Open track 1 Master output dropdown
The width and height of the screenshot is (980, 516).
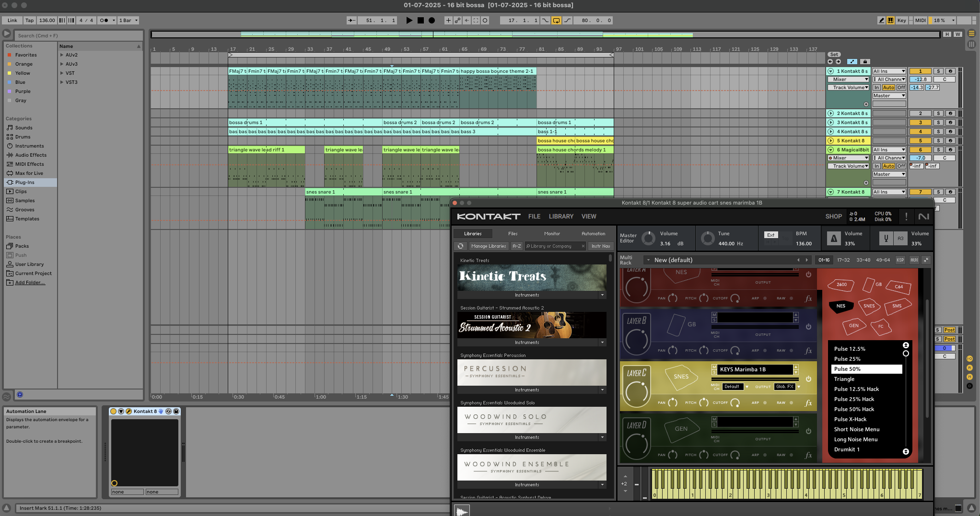click(889, 96)
